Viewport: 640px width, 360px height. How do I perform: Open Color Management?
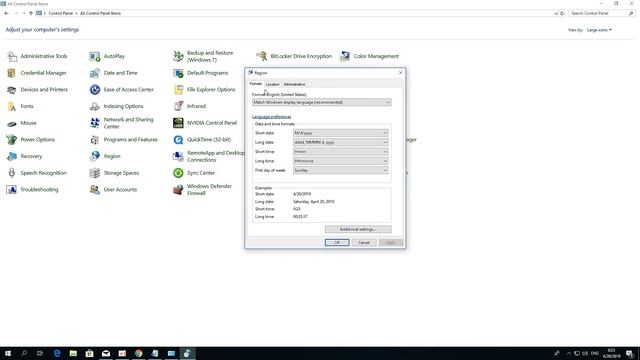(x=369, y=56)
